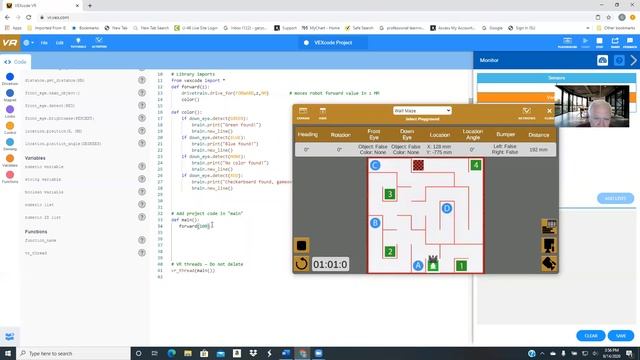Select the Control category circle

click(x=10, y=126)
